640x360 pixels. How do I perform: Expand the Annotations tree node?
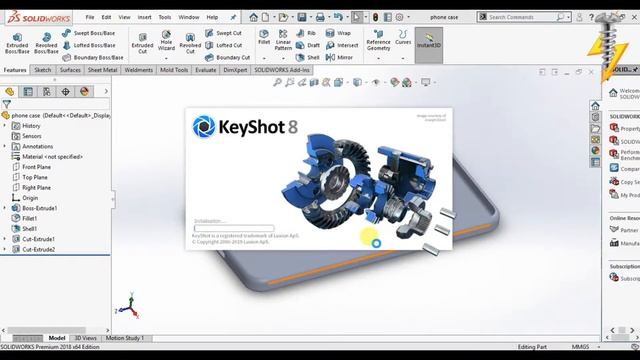(x=4, y=146)
